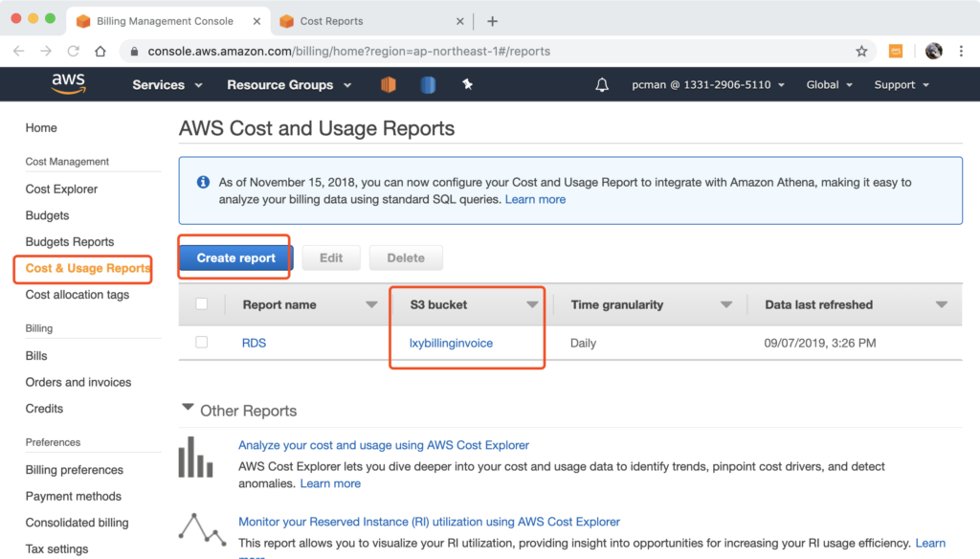Open the orange cube shortcut in navbar
The height and width of the screenshot is (559, 980).
(389, 84)
